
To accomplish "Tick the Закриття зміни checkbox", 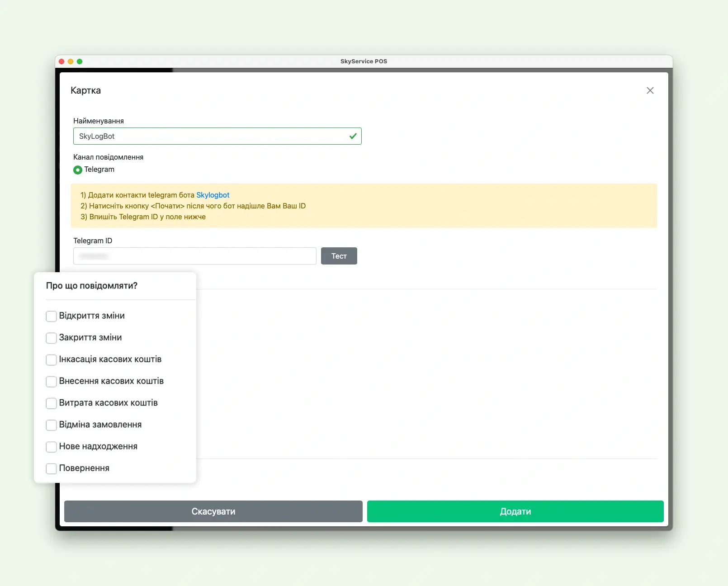I will [52, 338].
